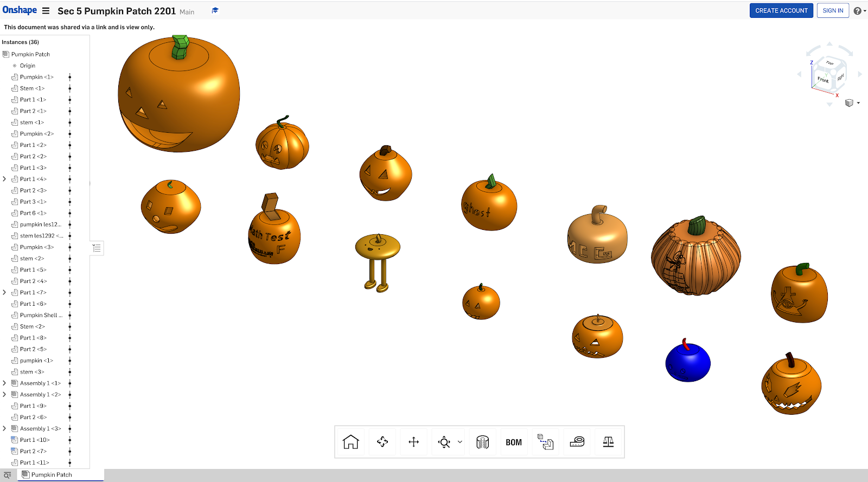Click the Create Account button

pos(781,11)
